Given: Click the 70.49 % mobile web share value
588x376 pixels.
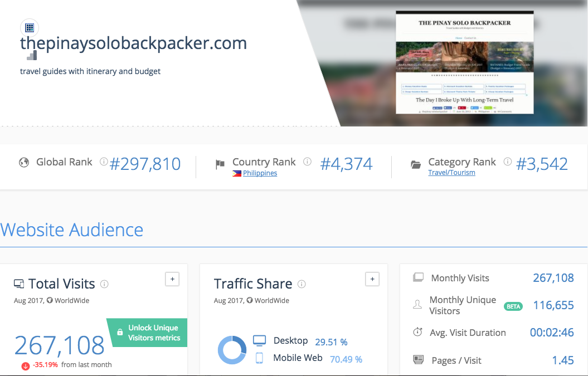Looking at the screenshot, I should (346, 359).
